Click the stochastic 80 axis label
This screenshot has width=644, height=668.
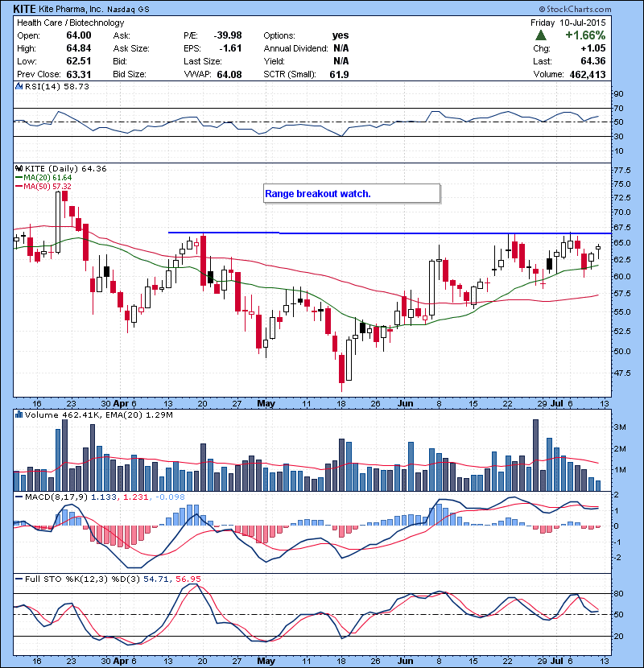pyautogui.click(x=618, y=593)
